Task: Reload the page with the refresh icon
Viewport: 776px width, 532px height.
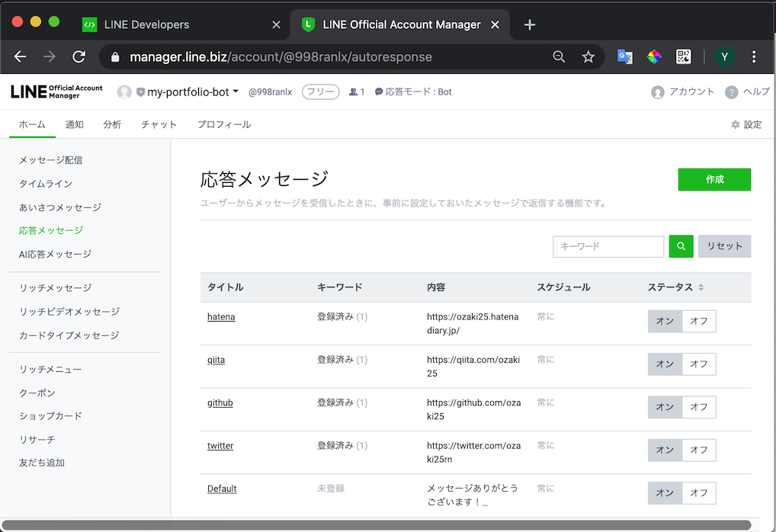Action: [79, 57]
